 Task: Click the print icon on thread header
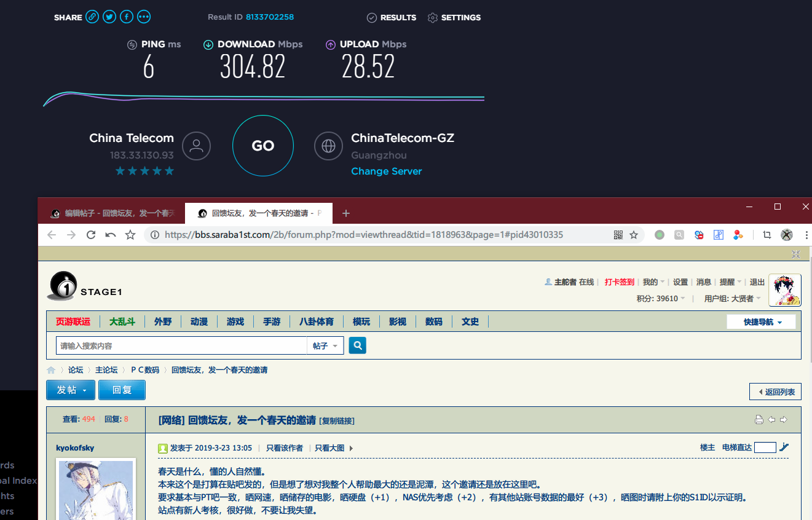759,420
